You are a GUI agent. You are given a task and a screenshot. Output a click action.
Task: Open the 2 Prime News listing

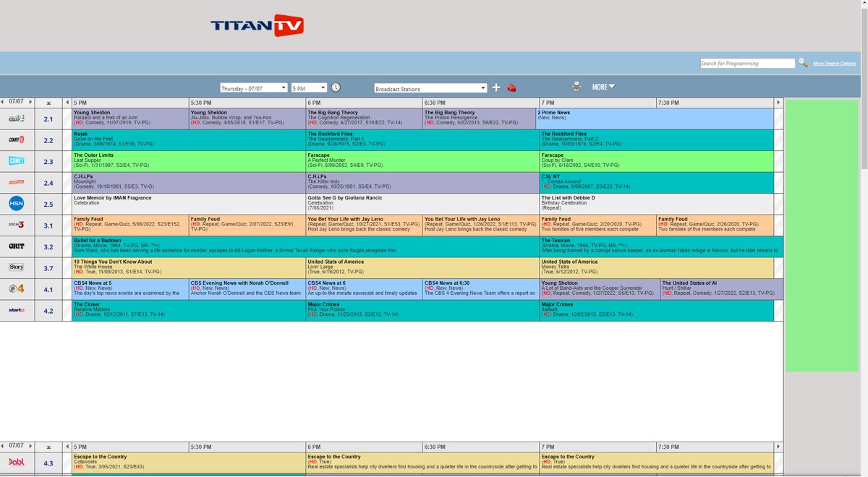click(x=655, y=119)
